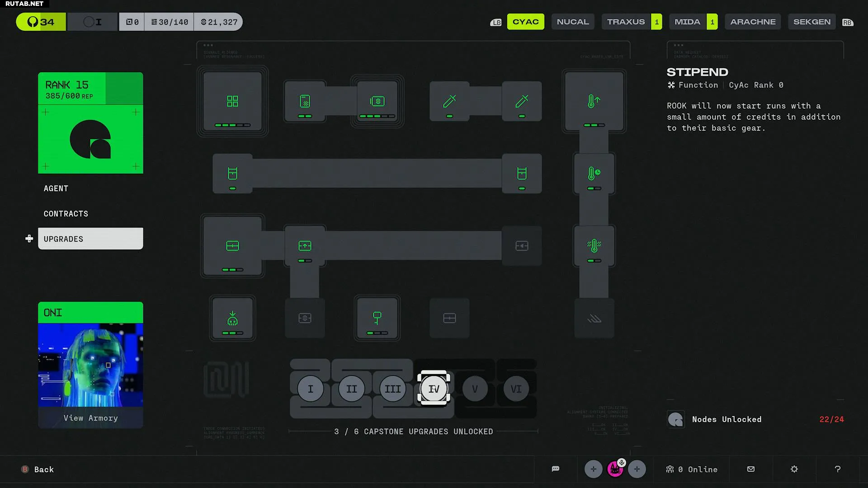Open the CONTRACTS menu item
Image resolution: width=868 pixels, height=488 pixels.
66,214
